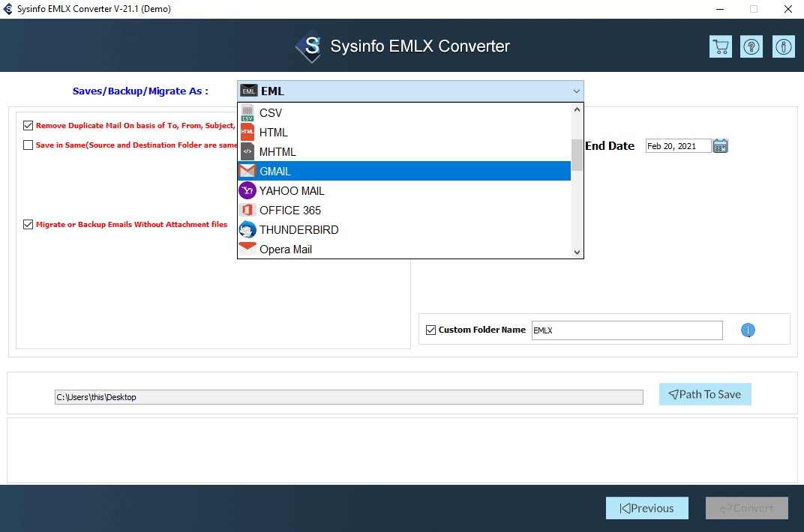Click the app icon in title bar
The image size is (804, 532).
(7, 9)
